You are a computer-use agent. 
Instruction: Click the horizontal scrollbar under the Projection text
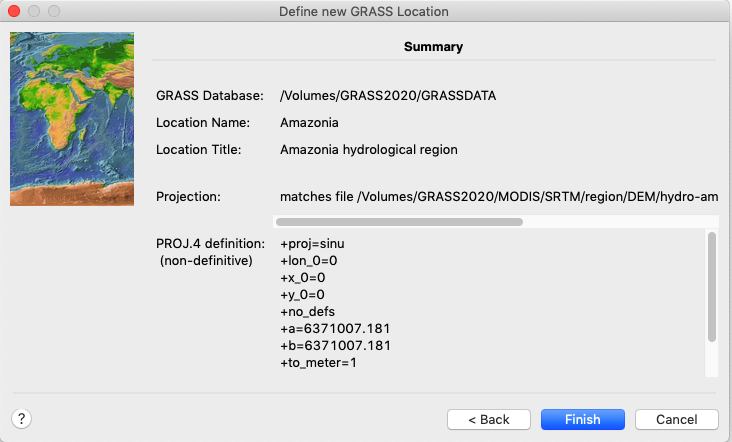399,222
